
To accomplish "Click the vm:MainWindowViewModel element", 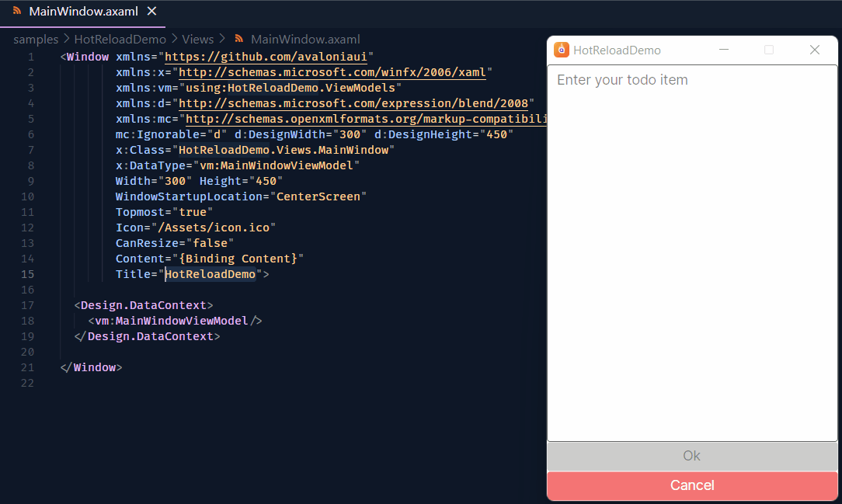I will tap(175, 321).
